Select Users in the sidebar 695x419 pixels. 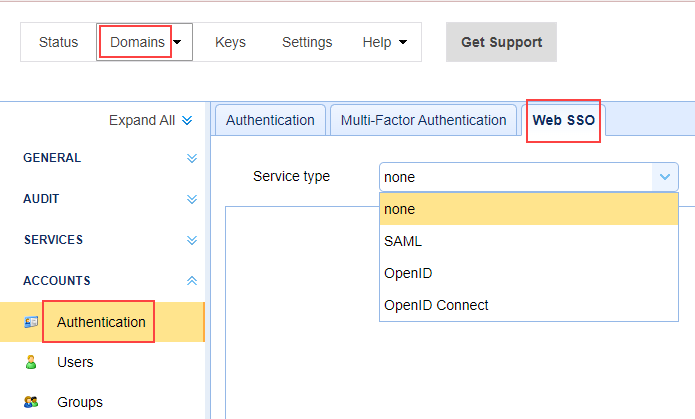(75, 362)
